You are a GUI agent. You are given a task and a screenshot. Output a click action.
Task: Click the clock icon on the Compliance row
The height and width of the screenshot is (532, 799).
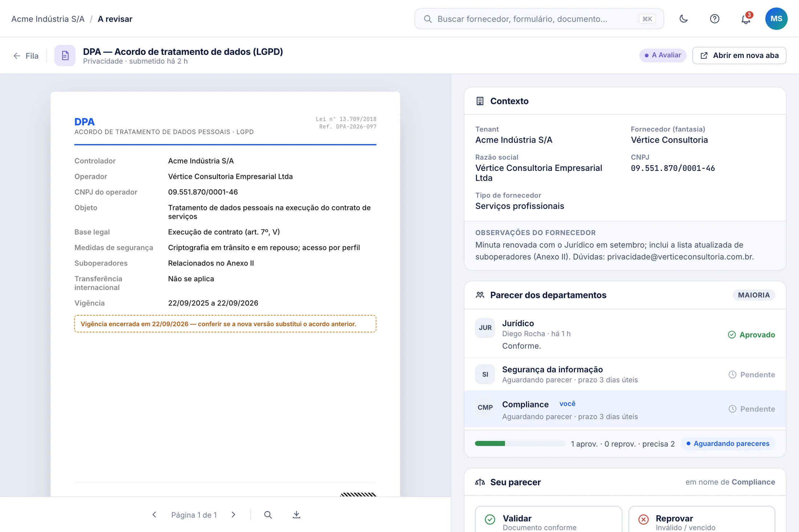(x=733, y=409)
